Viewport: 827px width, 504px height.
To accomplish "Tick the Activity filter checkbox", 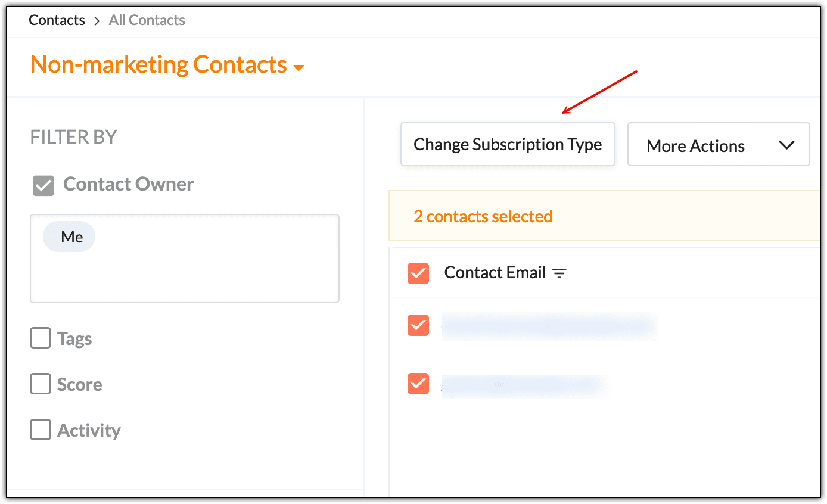I will tap(41, 430).
